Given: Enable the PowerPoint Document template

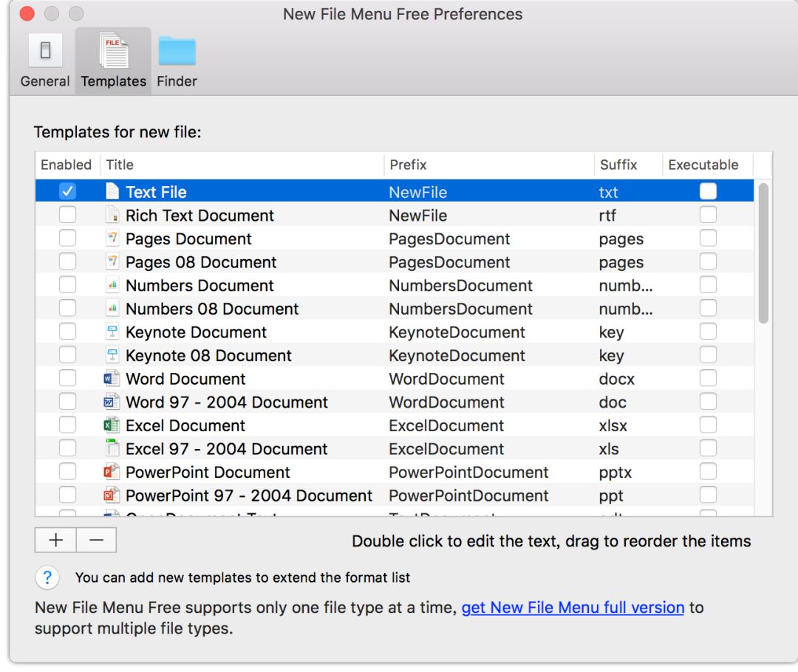Looking at the screenshot, I should tap(67, 472).
